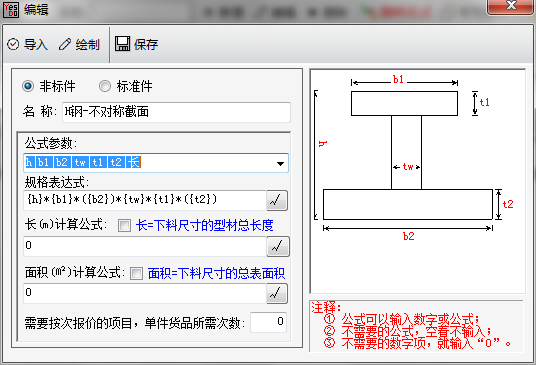The height and width of the screenshot is (365, 536).
Task: Close the 编辑 dialog window
Action: [511, 6]
